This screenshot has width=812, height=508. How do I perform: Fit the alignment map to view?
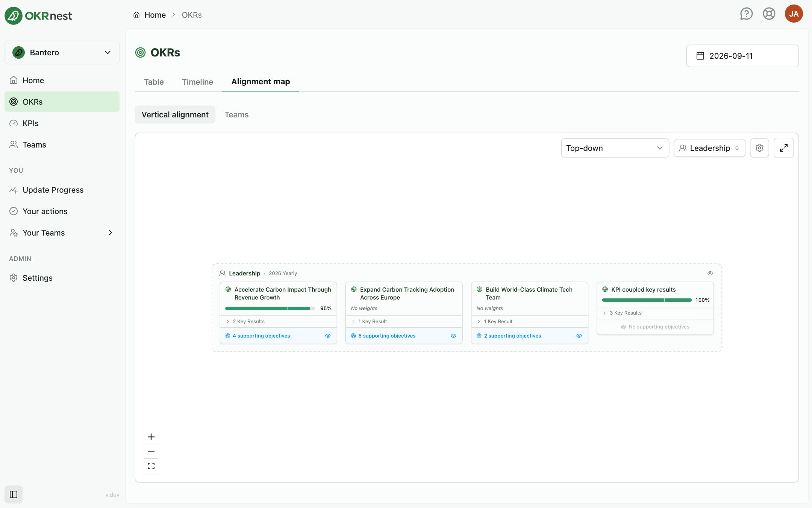[x=151, y=466]
